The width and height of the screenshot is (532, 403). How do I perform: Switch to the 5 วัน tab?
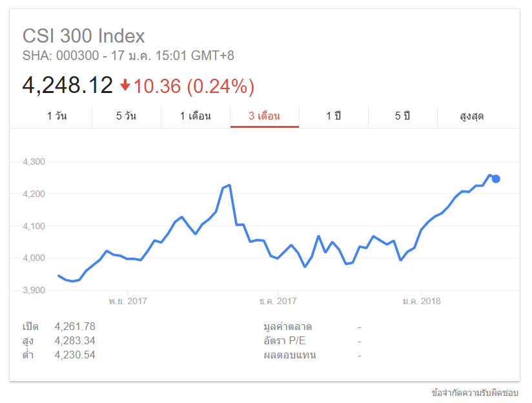point(127,116)
